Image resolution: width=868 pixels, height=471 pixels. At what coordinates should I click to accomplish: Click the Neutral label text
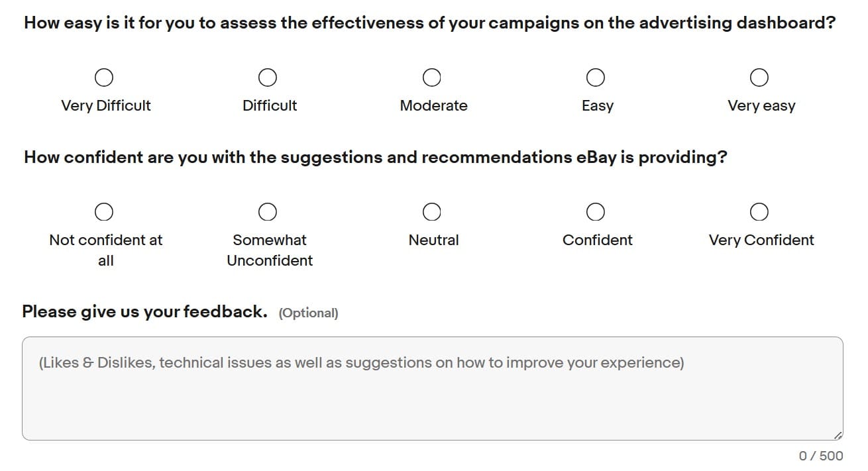433,240
